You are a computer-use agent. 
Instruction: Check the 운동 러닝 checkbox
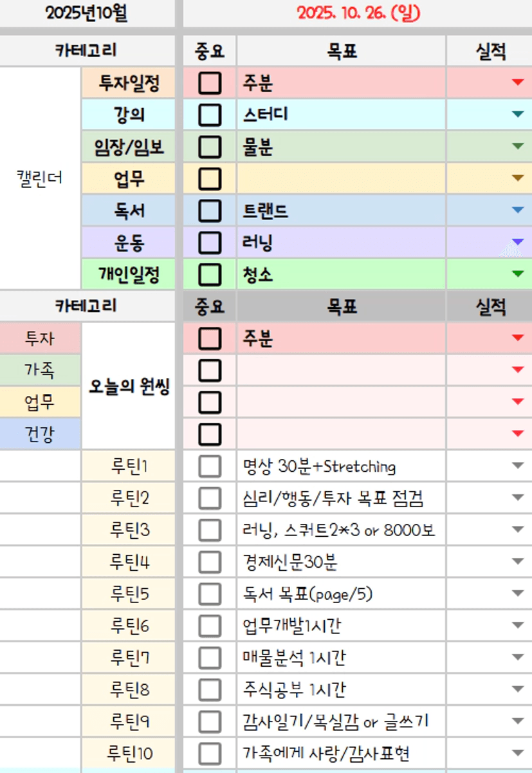pyautogui.click(x=210, y=243)
